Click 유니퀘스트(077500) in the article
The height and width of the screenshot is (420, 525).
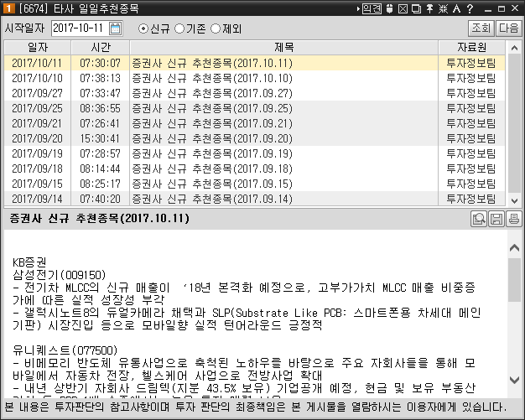(x=65, y=350)
